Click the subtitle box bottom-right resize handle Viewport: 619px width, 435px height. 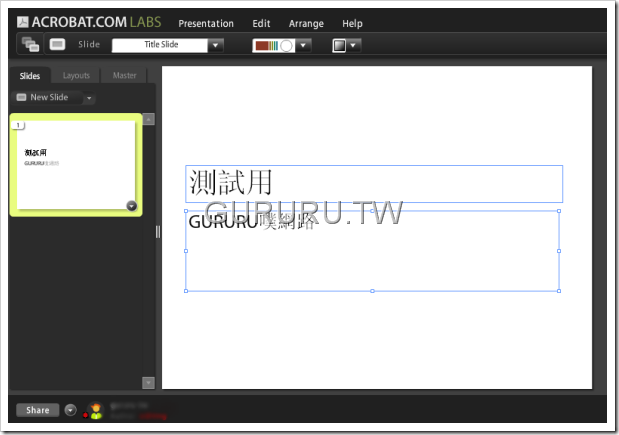point(559,291)
